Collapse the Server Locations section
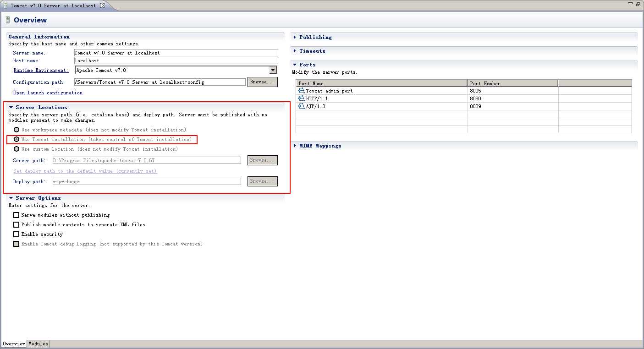The image size is (644, 349). coord(11,107)
